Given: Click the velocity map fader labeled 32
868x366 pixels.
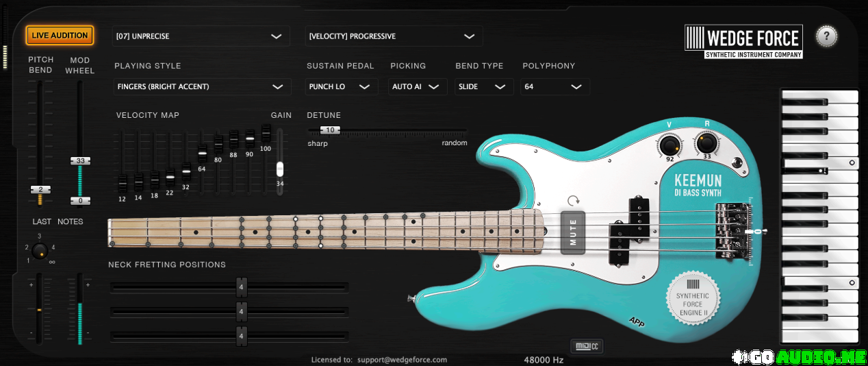Looking at the screenshot, I should pos(186,171).
